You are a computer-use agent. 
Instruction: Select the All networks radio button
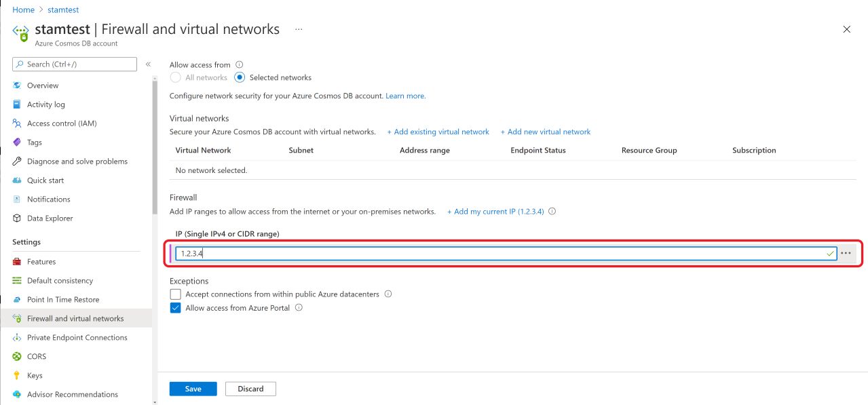[x=176, y=77]
